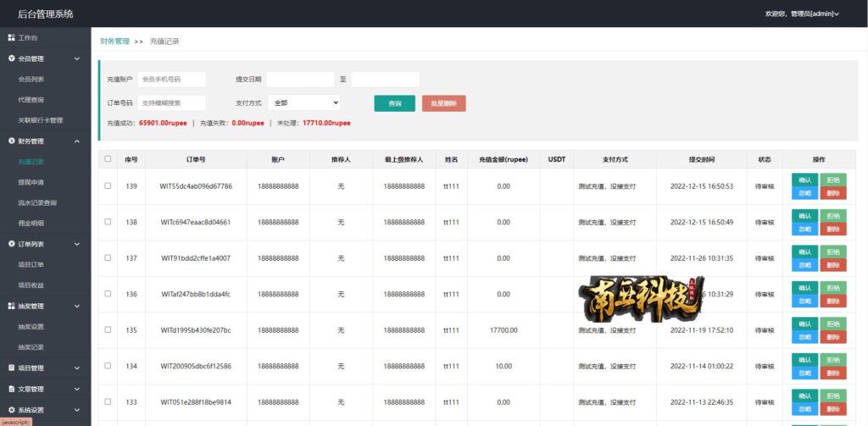Collapse 财务管理 using its chevron
Viewport: 868px width, 426px height.
coord(77,141)
